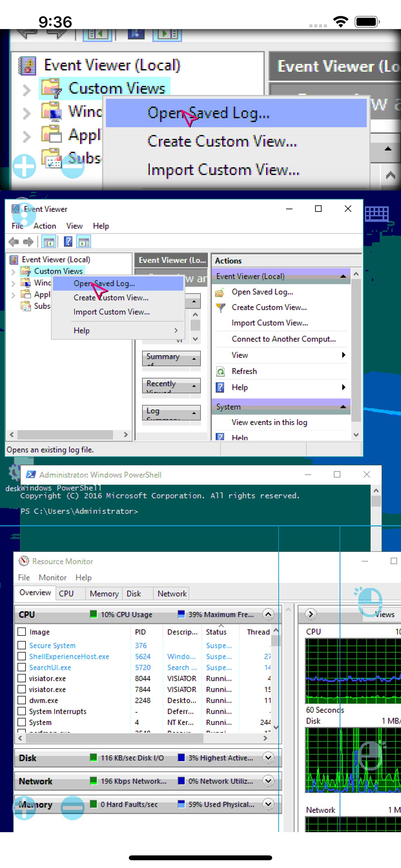Click Connect to Another Computer action

point(283,339)
